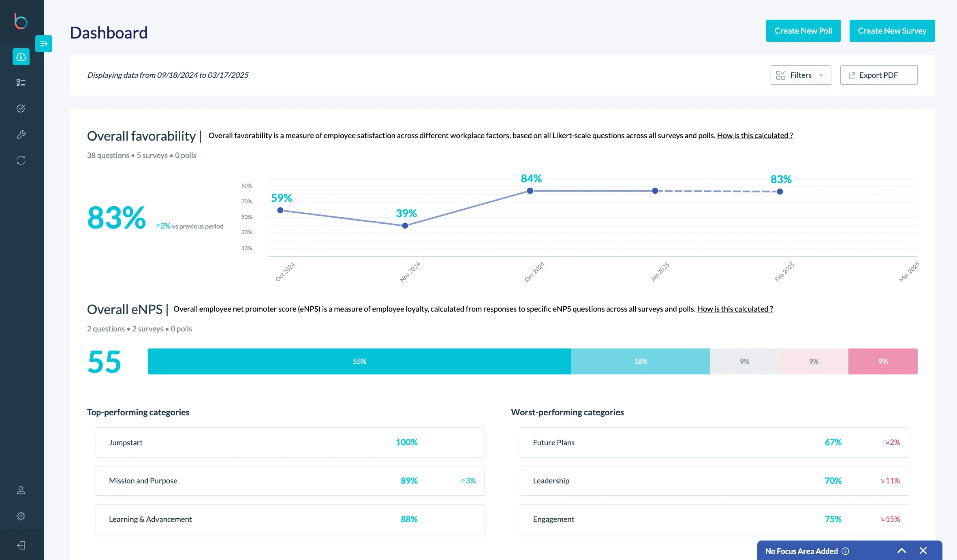Select the Dashboard heading area
This screenshot has width=957, height=560.
point(109,32)
